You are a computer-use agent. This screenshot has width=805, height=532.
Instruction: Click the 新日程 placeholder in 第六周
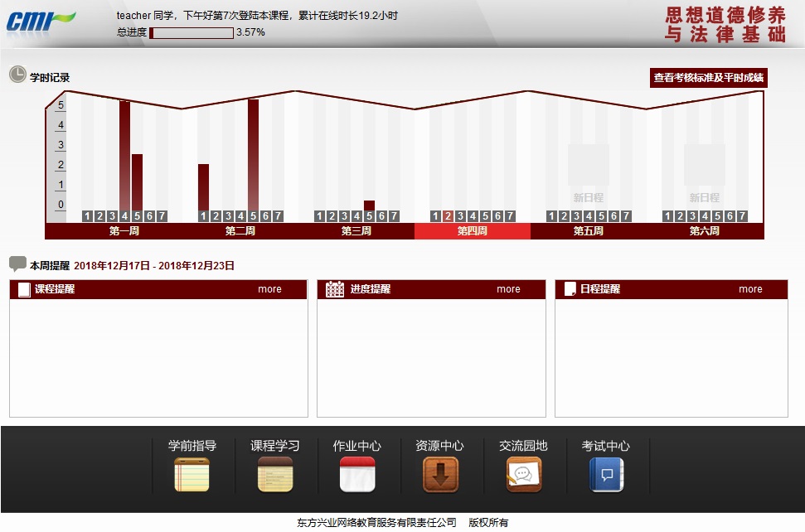click(705, 174)
